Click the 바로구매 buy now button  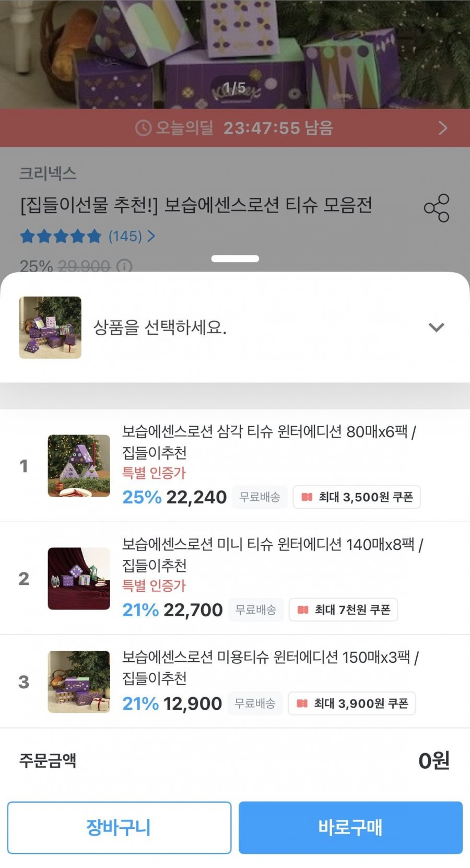tap(350, 827)
